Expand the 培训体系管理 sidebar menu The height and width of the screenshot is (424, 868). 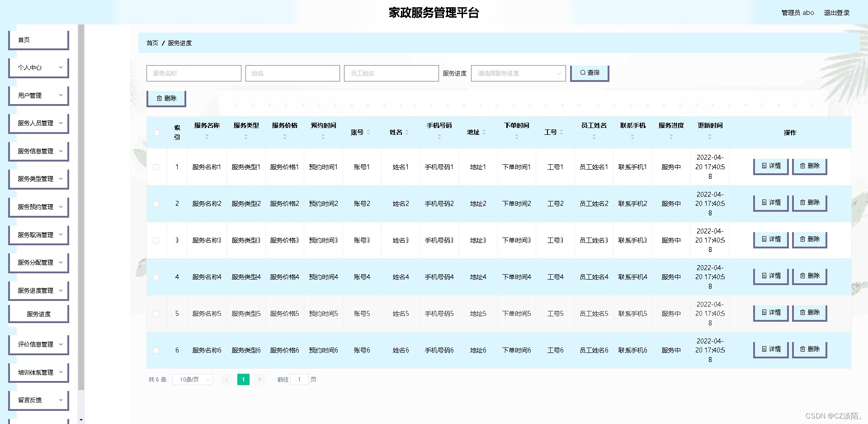(x=38, y=372)
